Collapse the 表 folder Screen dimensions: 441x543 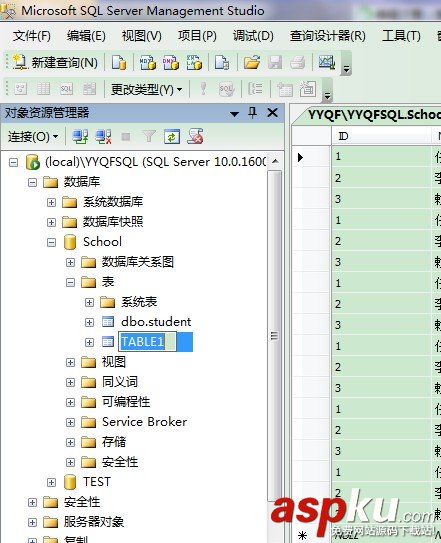(x=70, y=282)
